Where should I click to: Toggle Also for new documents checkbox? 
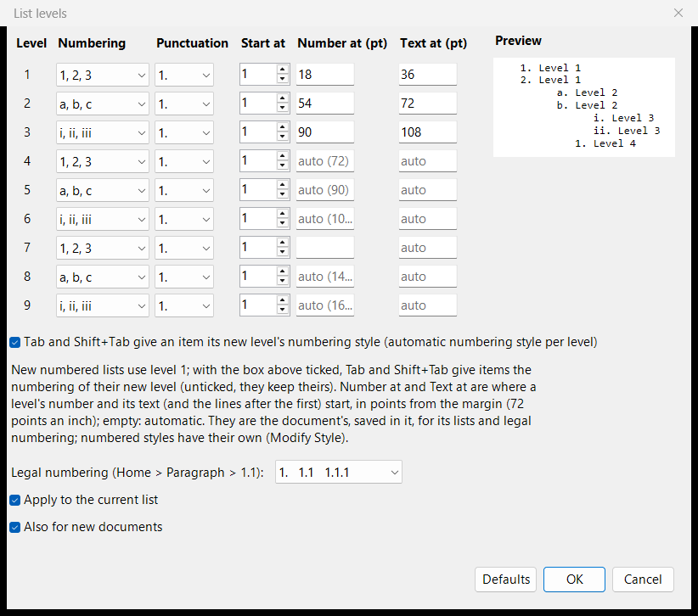tap(14, 528)
